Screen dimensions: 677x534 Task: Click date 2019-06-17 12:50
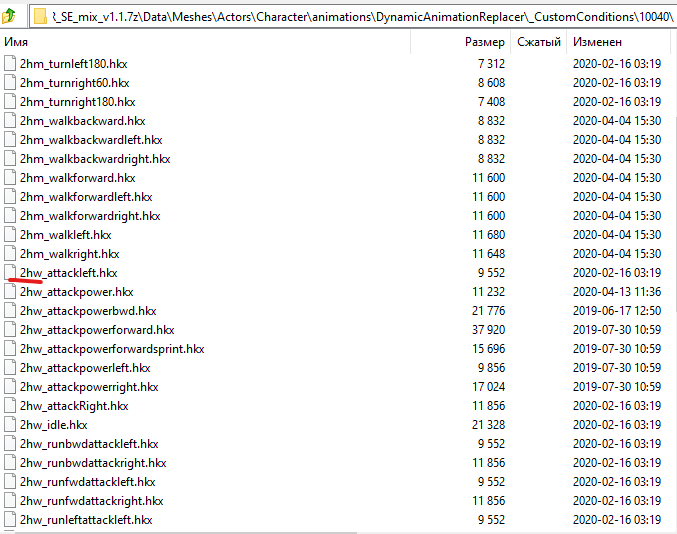[x=617, y=311]
